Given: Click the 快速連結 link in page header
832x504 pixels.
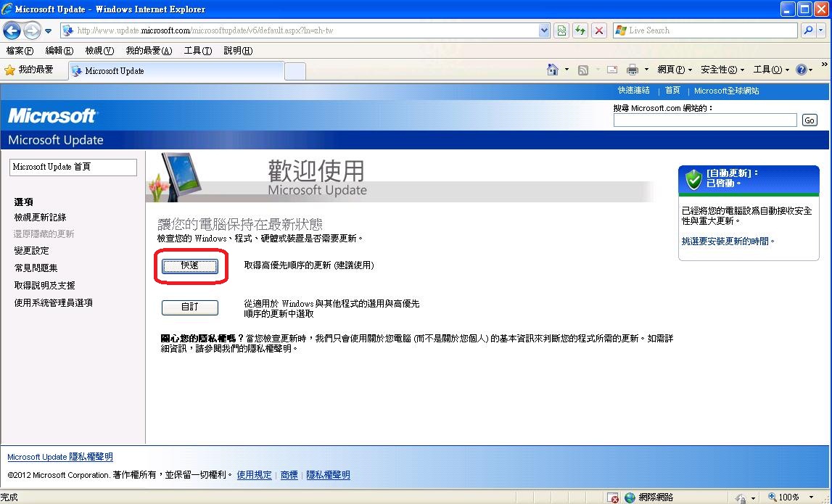Looking at the screenshot, I should point(633,91).
